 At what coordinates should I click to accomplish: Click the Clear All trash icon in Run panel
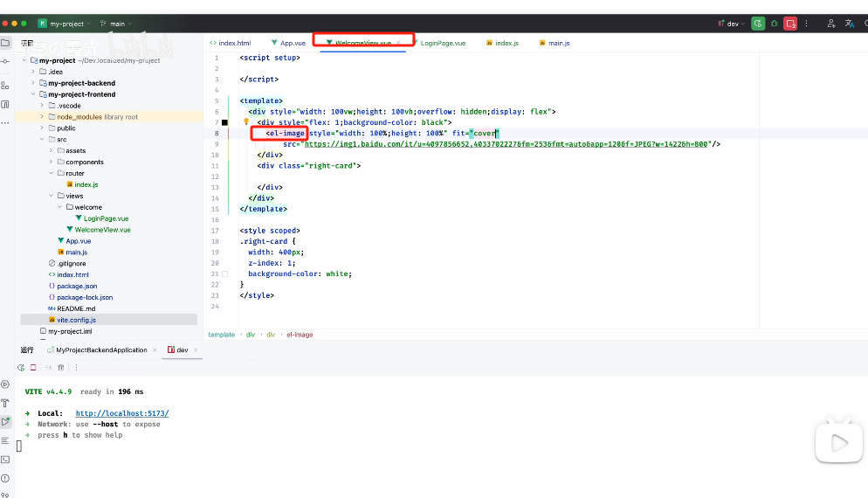[x=61, y=367]
